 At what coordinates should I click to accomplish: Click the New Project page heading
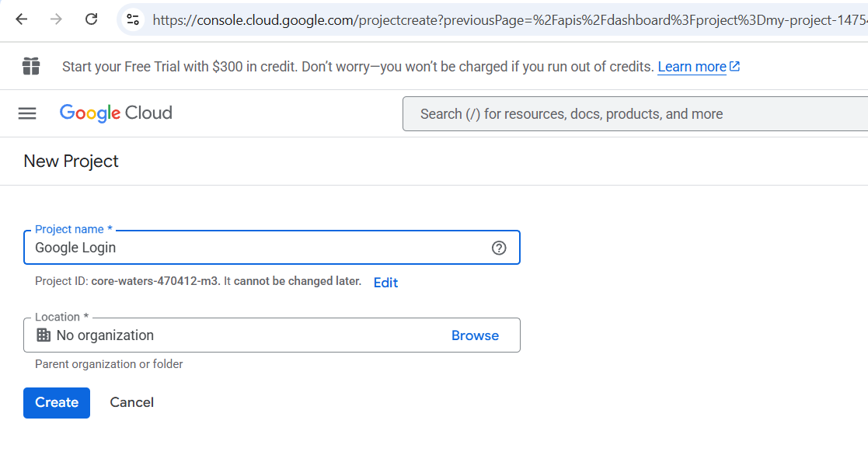click(x=71, y=162)
